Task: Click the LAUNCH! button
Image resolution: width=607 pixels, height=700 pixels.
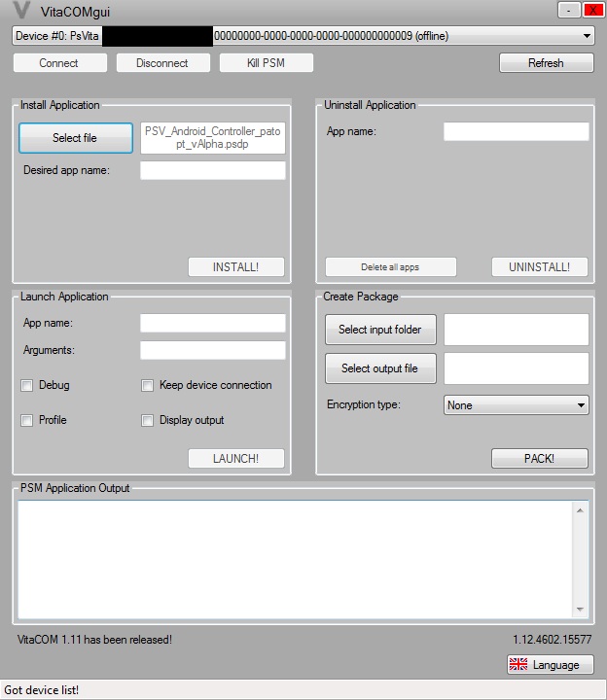Action: [x=235, y=459]
